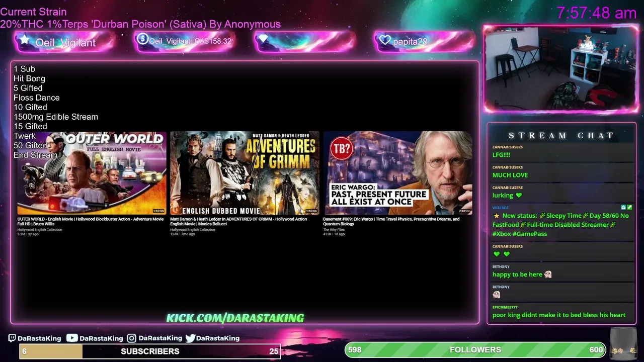
Task: Click the star icon beside Oeil_Vigilant
Action: click(x=24, y=40)
